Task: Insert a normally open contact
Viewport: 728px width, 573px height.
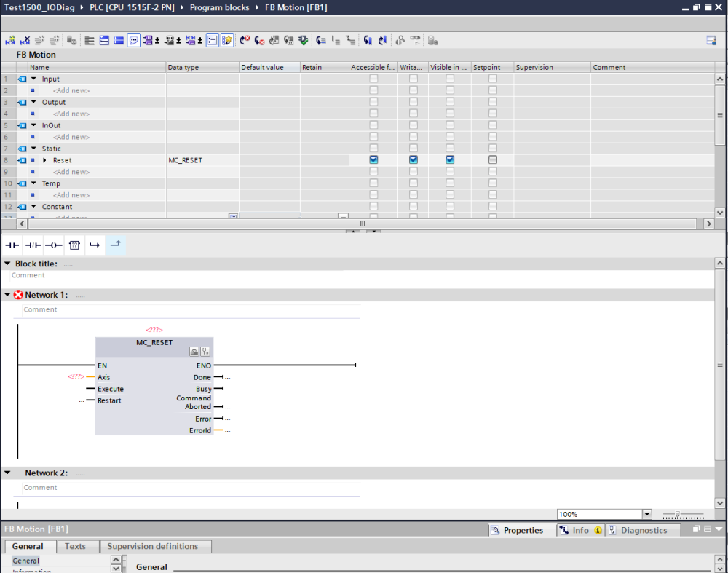Action: (12, 245)
